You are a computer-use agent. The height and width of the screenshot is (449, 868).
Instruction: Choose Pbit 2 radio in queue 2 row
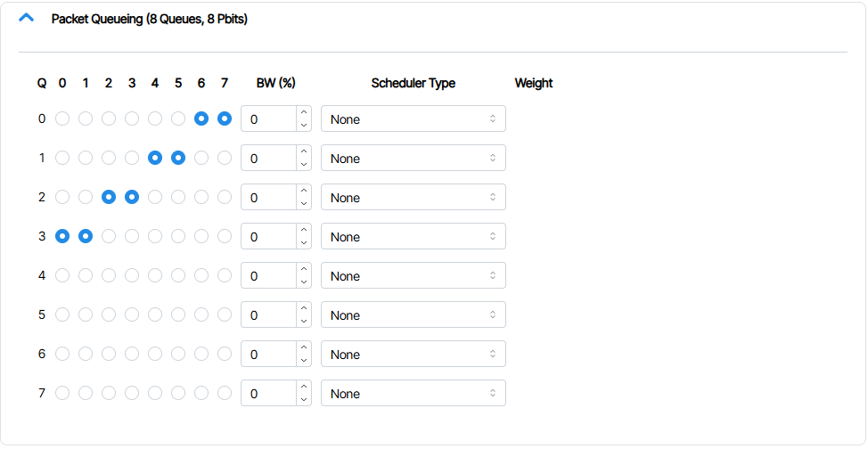(x=109, y=197)
